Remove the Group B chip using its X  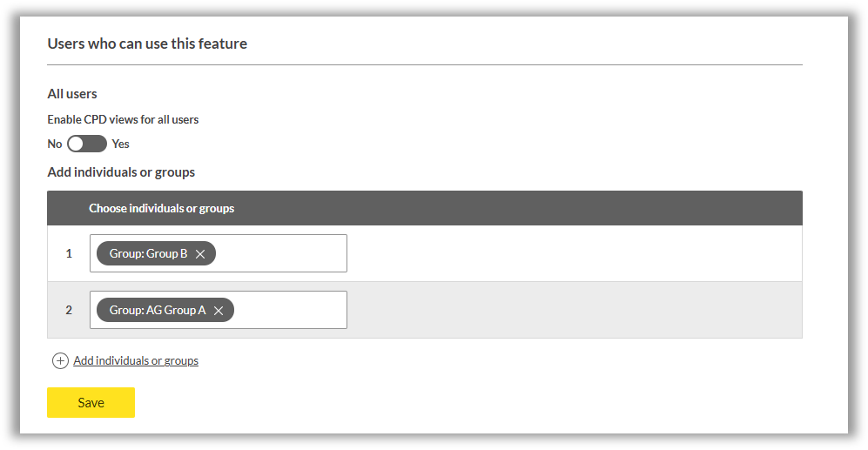coord(200,254)
